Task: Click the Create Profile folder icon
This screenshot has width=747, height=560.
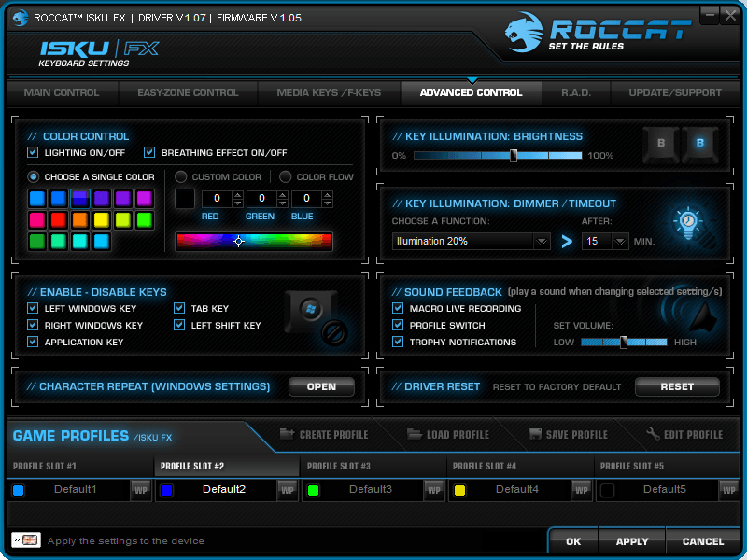Action: coord(287,433)
